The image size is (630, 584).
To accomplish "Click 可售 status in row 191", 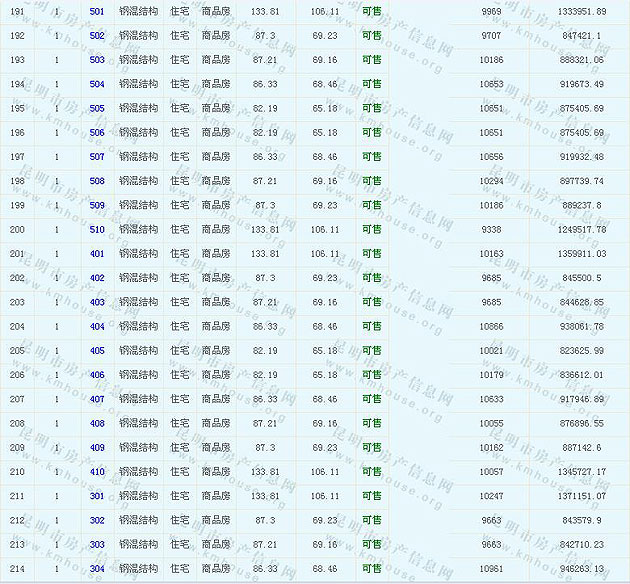I will (371, 11).
